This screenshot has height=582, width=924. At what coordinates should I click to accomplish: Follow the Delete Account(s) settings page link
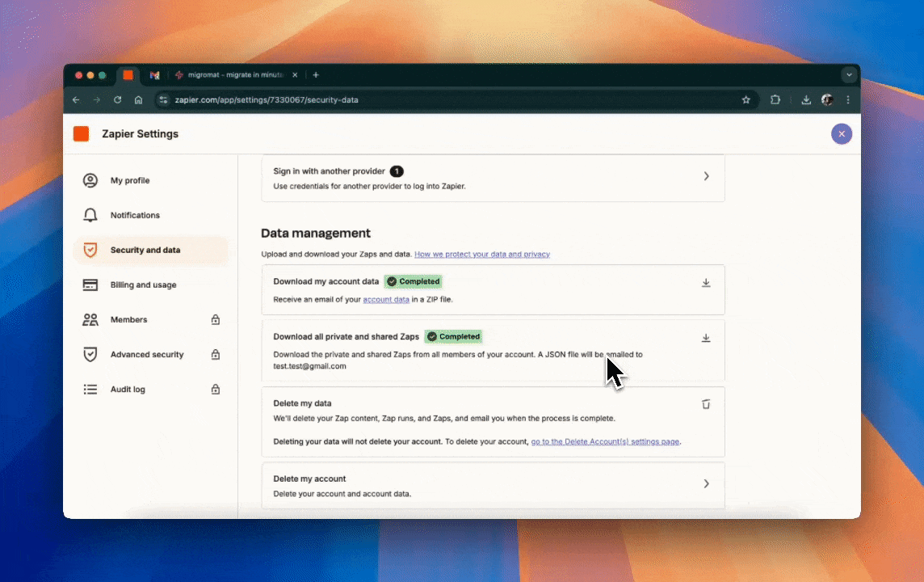coord(606,442)
